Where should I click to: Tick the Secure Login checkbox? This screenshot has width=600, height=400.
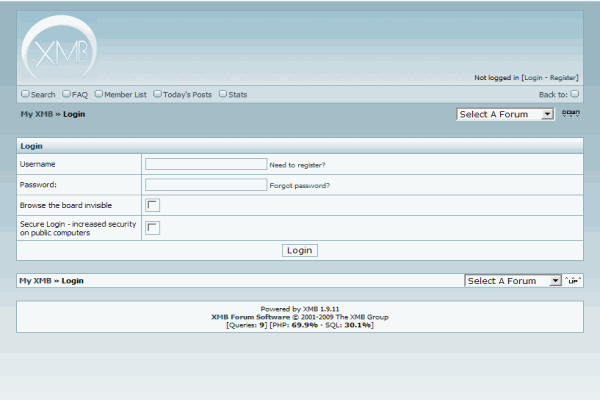pyautogui.click(x=153, y=228)
